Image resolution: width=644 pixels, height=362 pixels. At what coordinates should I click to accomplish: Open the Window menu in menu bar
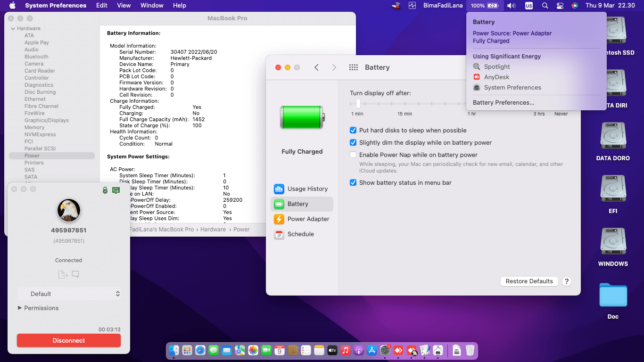[152, 6]
